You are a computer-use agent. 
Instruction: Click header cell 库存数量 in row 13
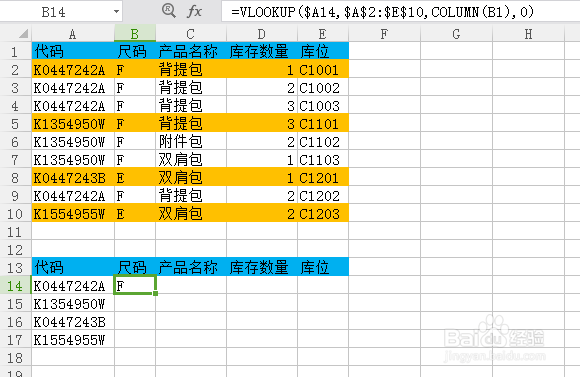(x=262, y=267)
